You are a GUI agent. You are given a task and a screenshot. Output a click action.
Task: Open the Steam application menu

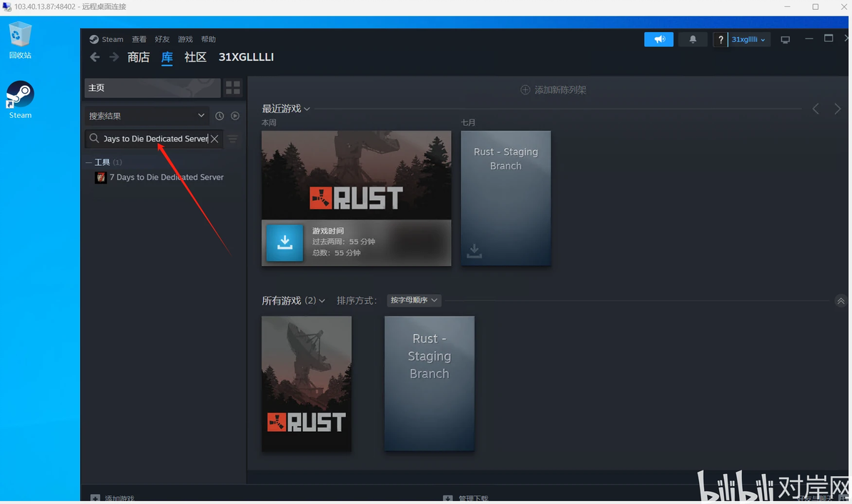pyautogui.click(x=106, y=39)
